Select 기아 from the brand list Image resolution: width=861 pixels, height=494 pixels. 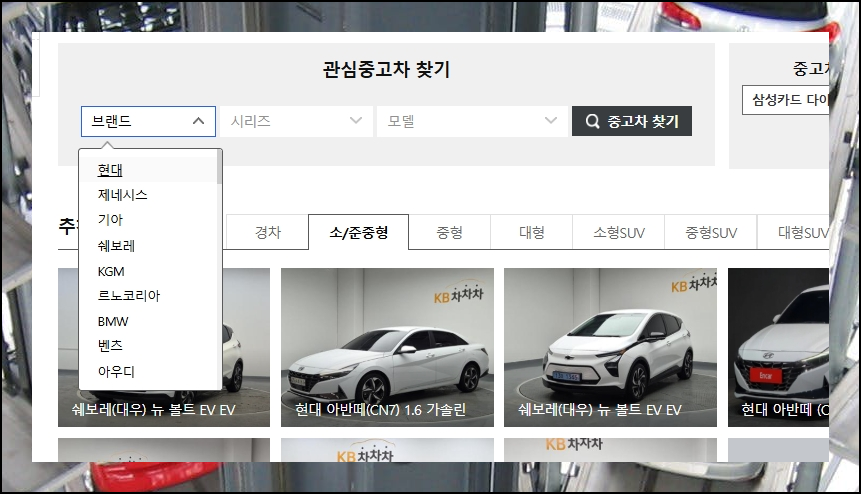(x=110, y=220)
